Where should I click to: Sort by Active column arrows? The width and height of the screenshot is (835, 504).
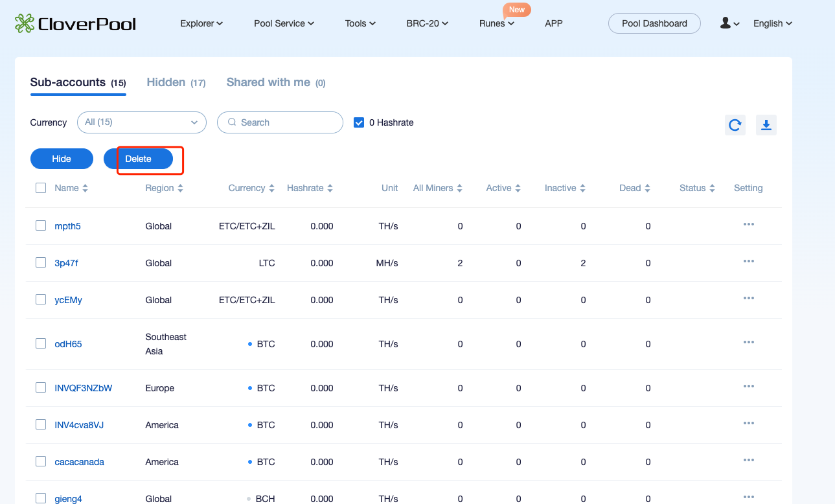tap(518, 188)
